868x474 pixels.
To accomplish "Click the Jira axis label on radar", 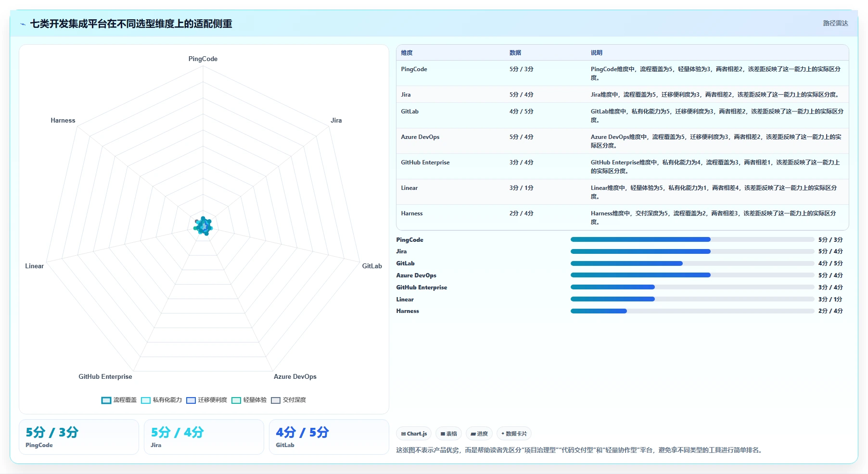I will tap(336, 120).
